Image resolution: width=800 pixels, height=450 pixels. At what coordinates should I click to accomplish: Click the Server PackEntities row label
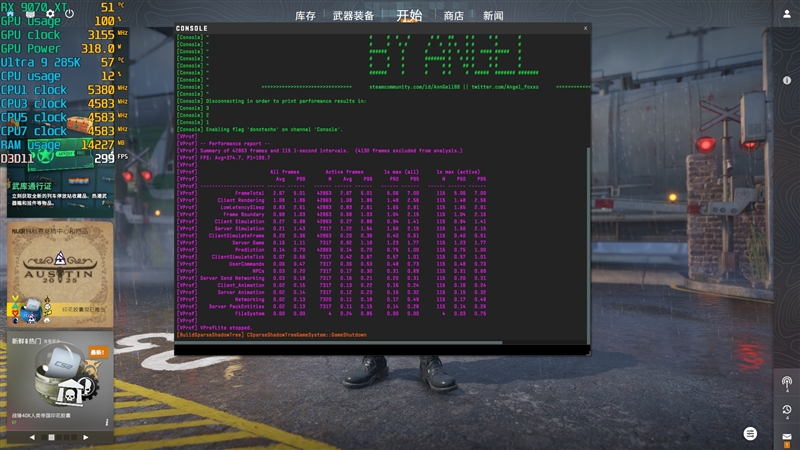(x=237, y=307)
